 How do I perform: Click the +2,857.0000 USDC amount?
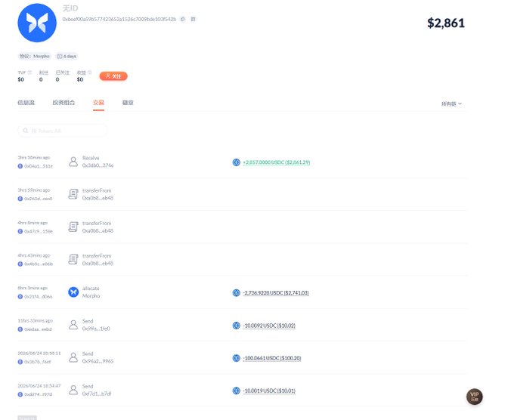point(276,162)
